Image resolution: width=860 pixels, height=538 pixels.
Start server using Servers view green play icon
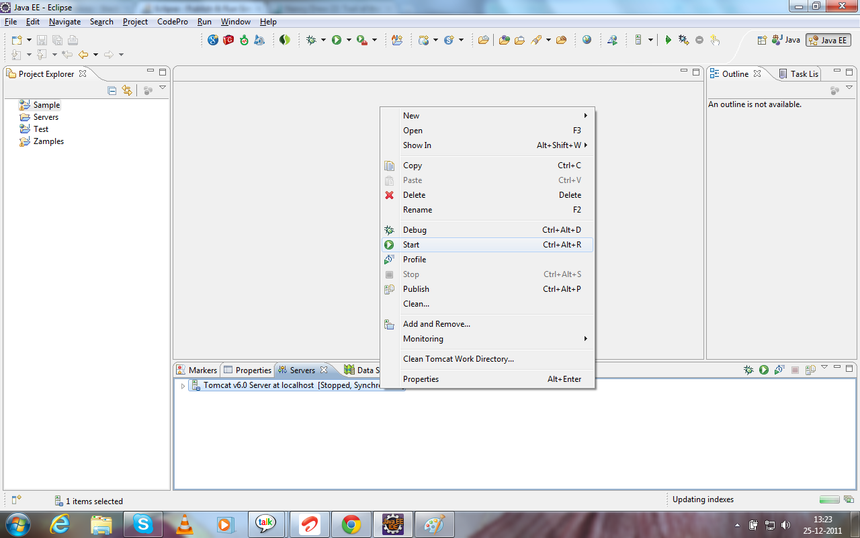[763, 370]
